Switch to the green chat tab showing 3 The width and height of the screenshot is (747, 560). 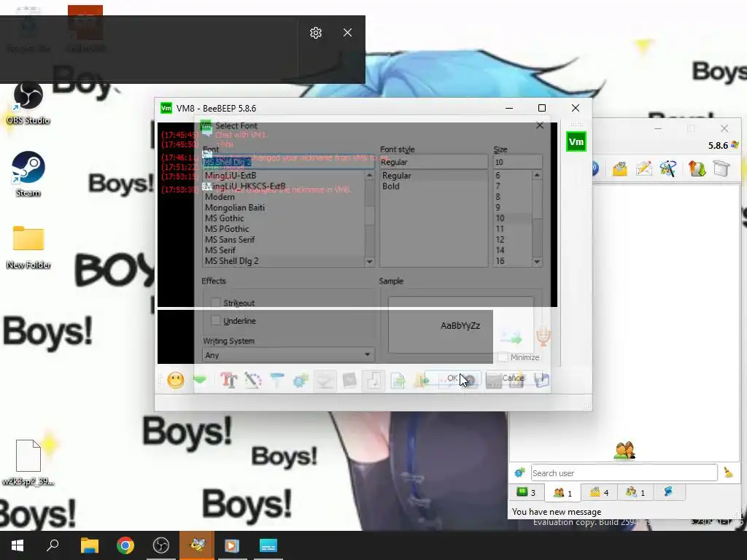527,492
